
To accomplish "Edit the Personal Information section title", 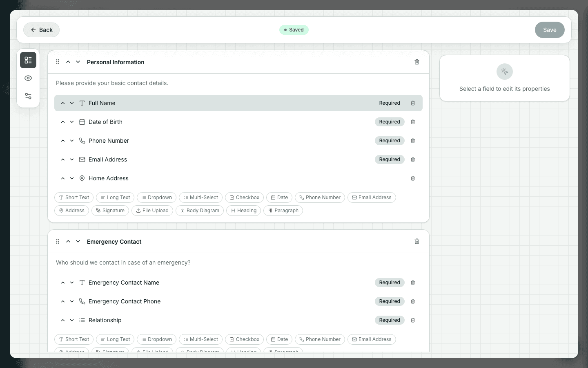I will click(x=116, y=62).
